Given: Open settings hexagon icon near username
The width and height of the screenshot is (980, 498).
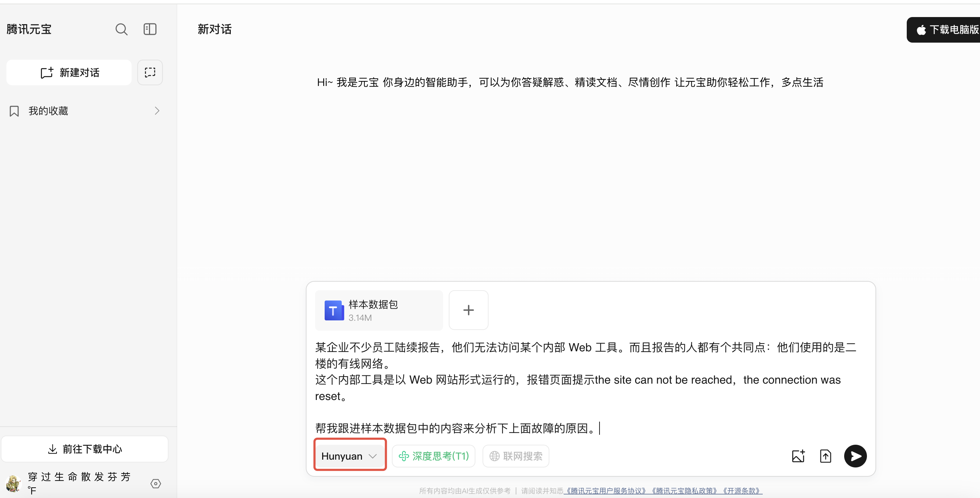Looking at the screenshot, I should pos(156,483).
